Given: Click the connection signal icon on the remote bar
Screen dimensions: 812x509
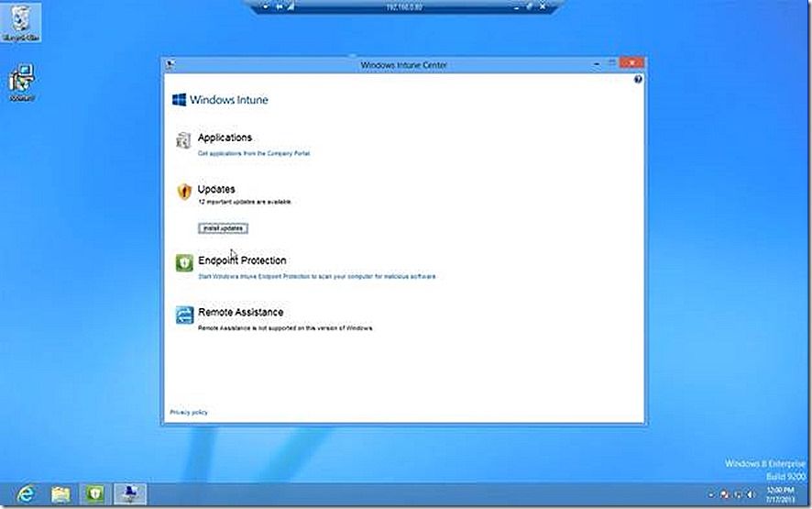Looking at the screenshot, I should 291,6.
